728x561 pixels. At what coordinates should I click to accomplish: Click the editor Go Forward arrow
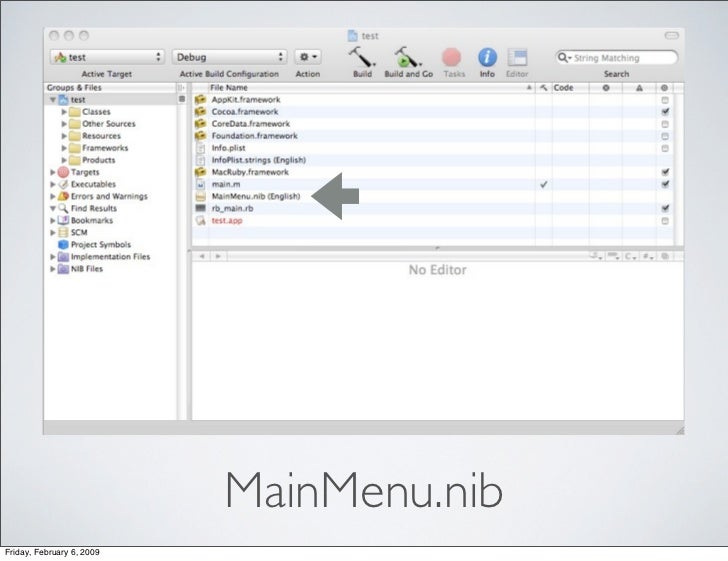click(x=218, y=256)
